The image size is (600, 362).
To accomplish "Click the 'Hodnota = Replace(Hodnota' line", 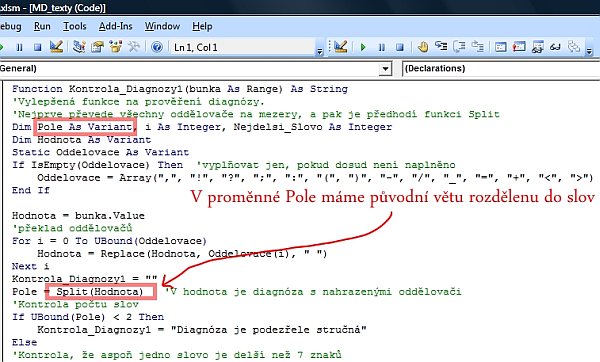I will point(182,254).
